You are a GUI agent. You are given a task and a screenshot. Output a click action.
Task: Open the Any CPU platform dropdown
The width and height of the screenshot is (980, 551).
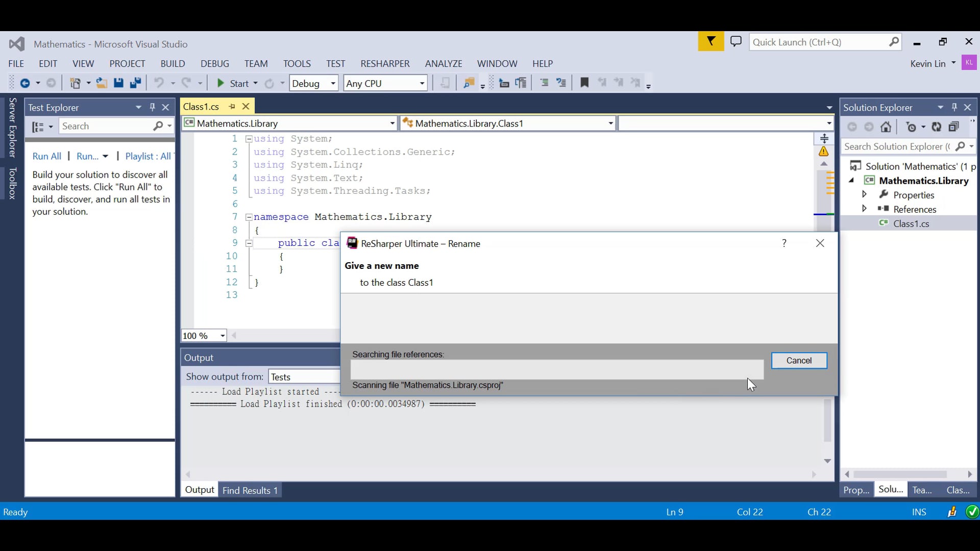422,83
